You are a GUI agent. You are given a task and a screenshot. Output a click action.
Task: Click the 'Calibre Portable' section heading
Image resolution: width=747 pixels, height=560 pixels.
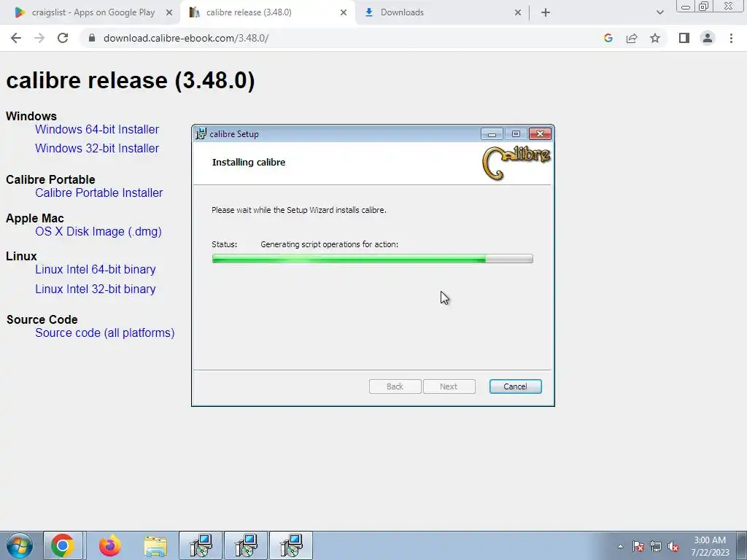tap(50, 179)
